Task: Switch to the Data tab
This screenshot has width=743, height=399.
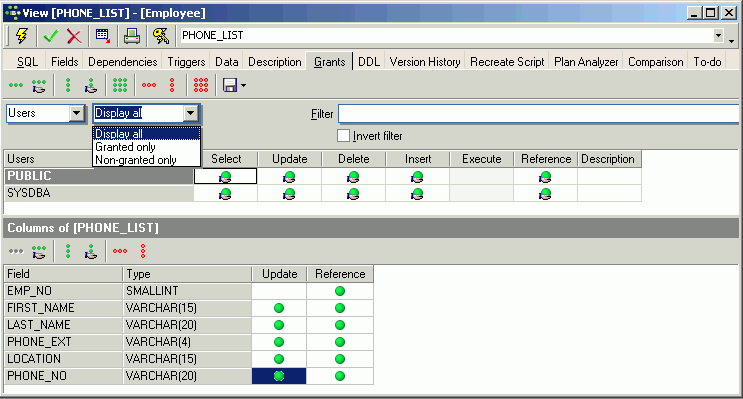Action: coord(227,62)
